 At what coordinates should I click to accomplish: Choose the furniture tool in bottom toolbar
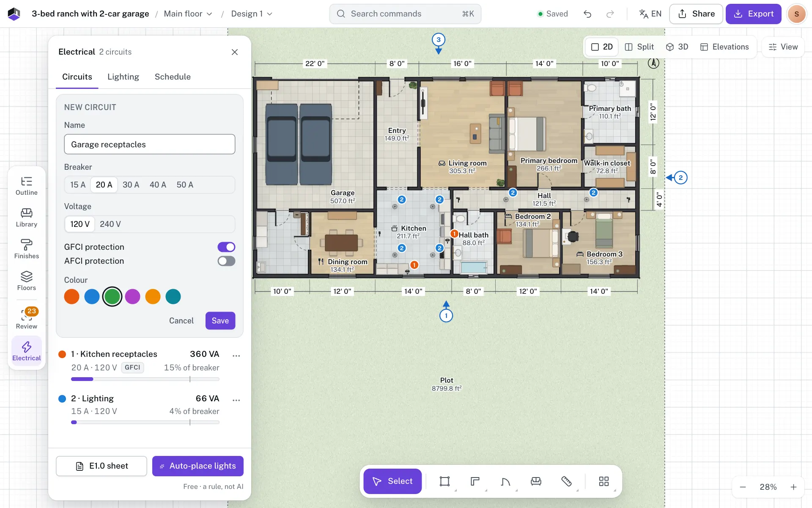click(536, 481)
